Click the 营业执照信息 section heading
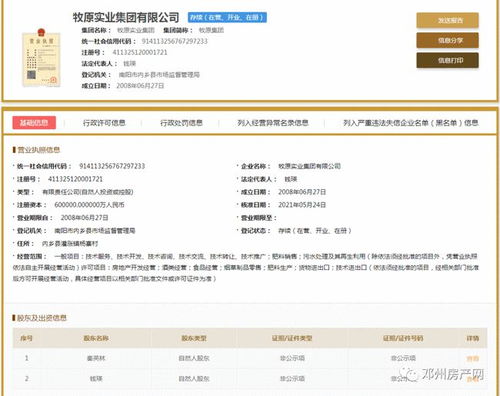500x396 pixels. (38, 150)
